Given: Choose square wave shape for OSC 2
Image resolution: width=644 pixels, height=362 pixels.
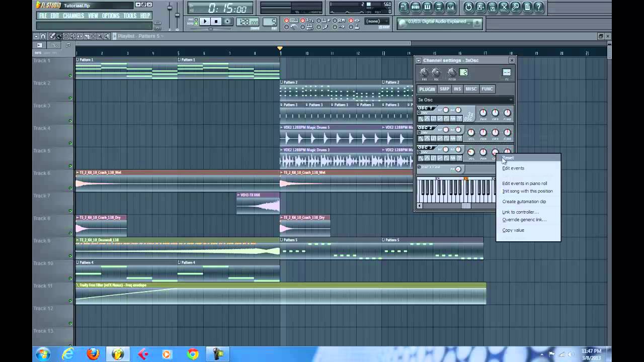Looking at the screenshot, I should pos(434,138).
